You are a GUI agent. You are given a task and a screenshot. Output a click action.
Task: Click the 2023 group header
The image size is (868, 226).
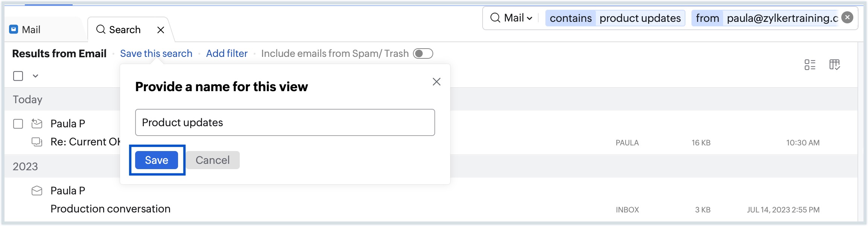[25, 166]
